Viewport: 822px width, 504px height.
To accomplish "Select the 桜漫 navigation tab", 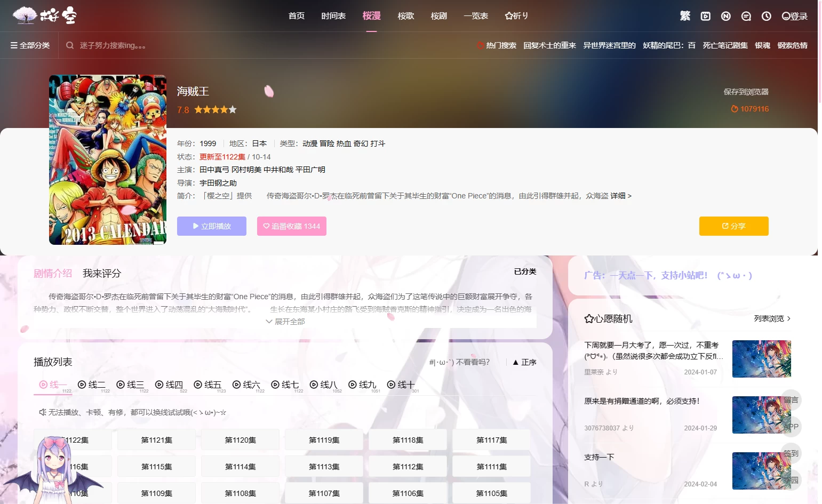I will pyautogui.click(x=371, y=16).
